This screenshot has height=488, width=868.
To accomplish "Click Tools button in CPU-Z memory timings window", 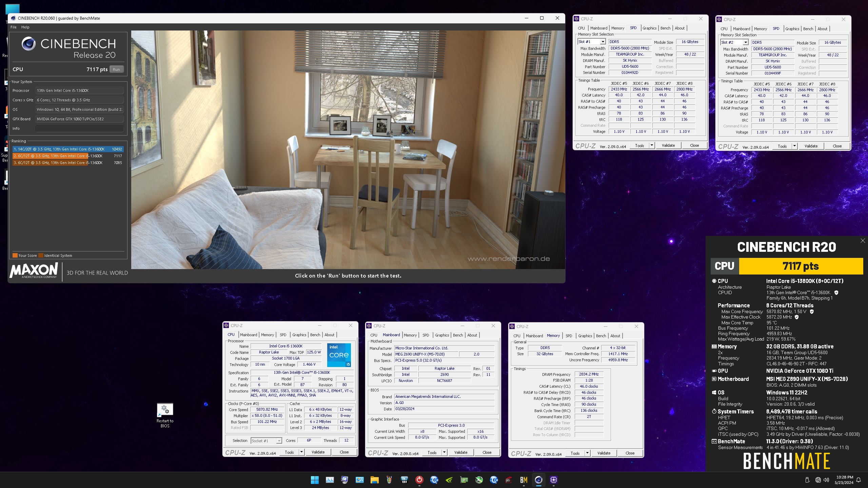I will (575, 453).
